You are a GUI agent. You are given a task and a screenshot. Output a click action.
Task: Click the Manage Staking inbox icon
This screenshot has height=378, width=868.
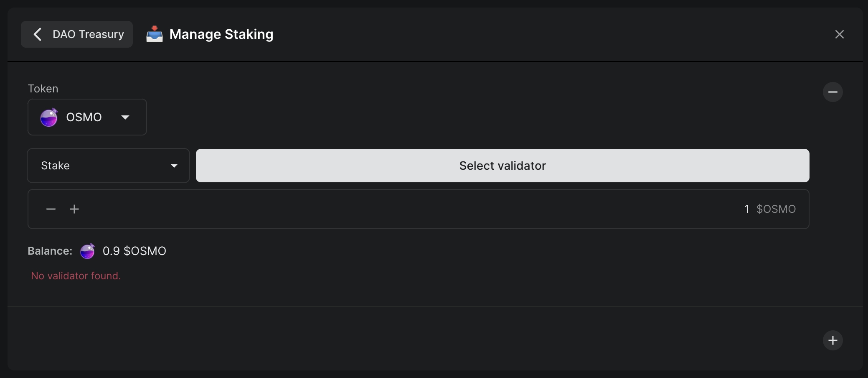point(154,34)
